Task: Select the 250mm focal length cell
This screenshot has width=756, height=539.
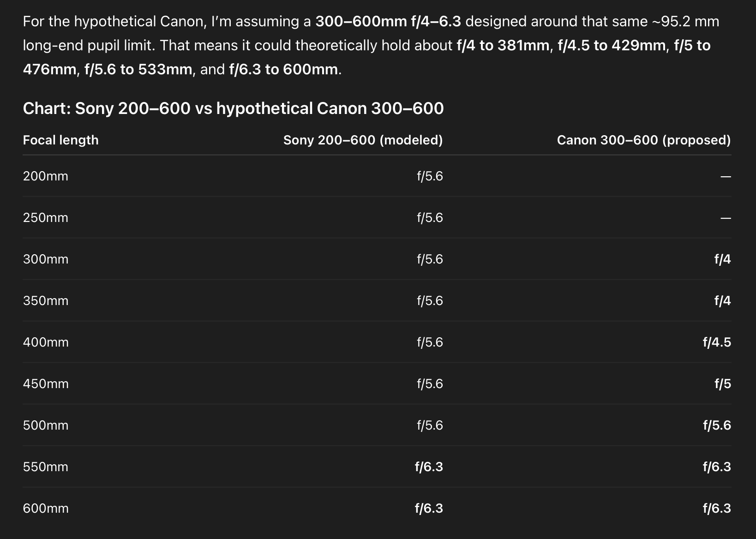Action: coord(46,218)
